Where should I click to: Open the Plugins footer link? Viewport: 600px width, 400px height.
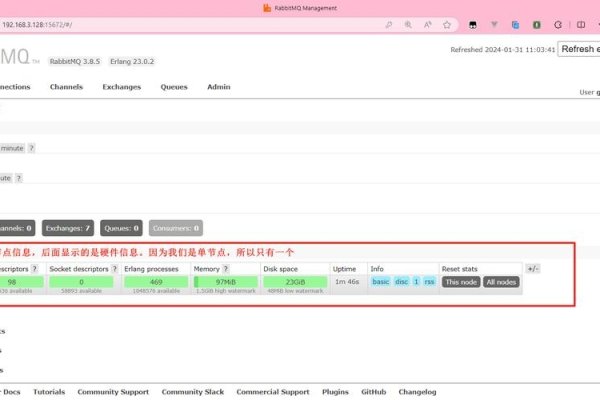click(335, 392)
